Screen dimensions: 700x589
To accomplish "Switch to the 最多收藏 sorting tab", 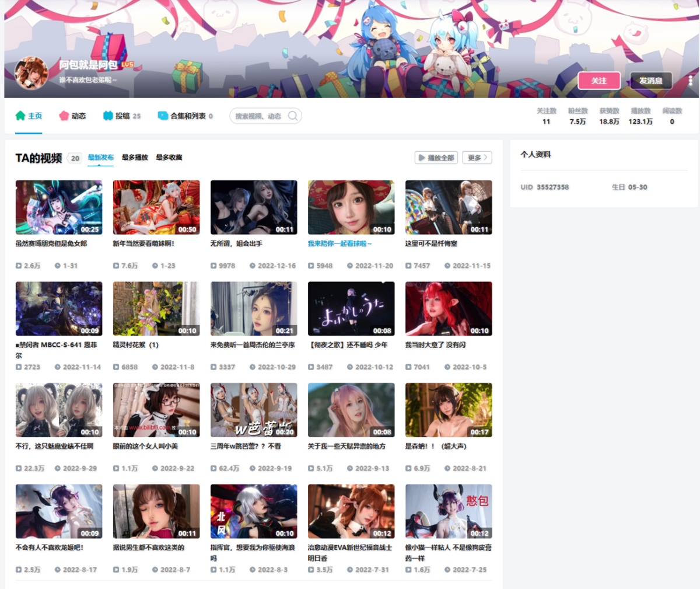I will coord(169,157).
